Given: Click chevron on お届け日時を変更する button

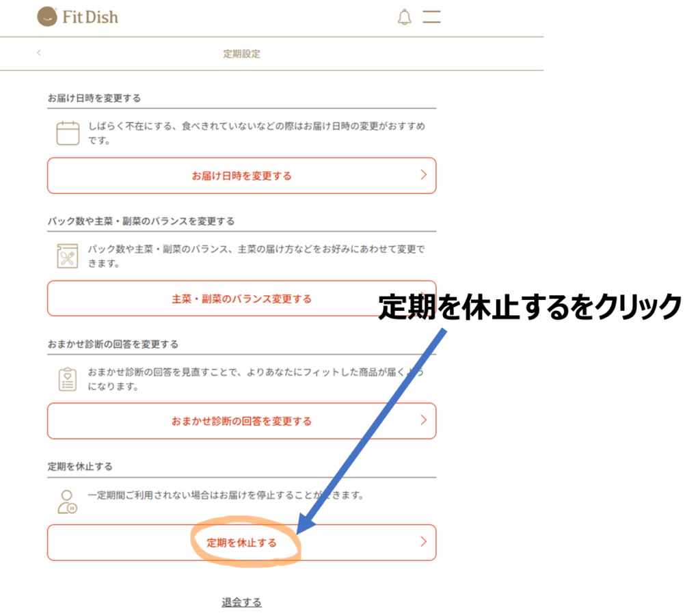Looking at the screenshot, I should [x=423, y=175].
